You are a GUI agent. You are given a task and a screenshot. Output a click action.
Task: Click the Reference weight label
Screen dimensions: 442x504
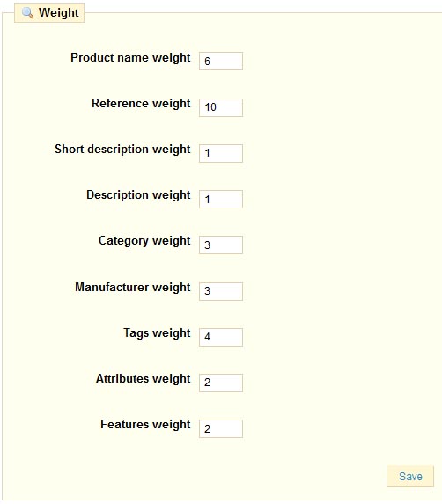pyautogui.click(x=141, y=104)
